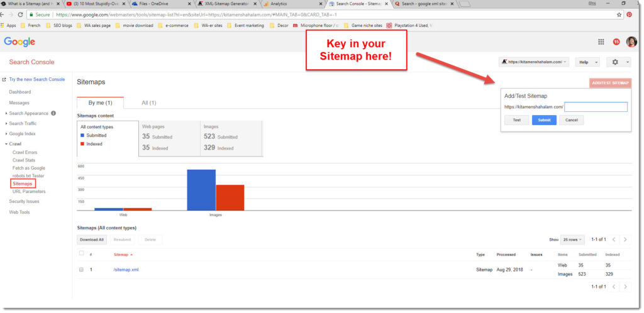
Task: Click the red Indexed legend swatch
Action: point(82,144)
